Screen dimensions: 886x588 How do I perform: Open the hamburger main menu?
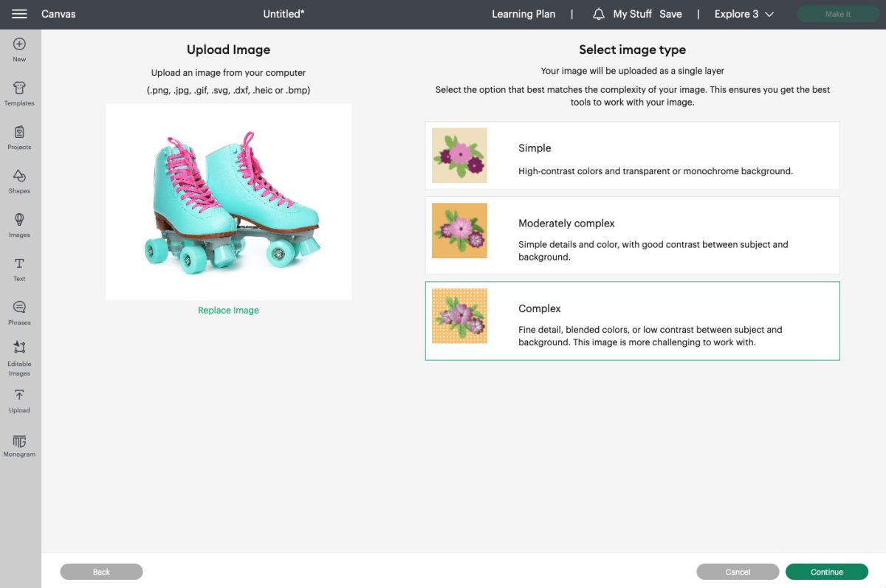(19, 14)
